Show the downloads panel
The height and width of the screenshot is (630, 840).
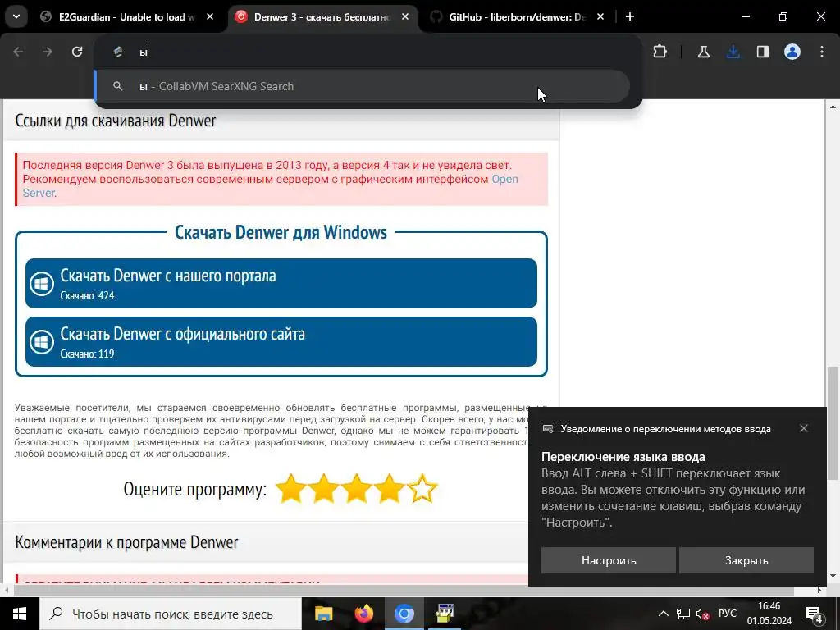coord(733,52)
